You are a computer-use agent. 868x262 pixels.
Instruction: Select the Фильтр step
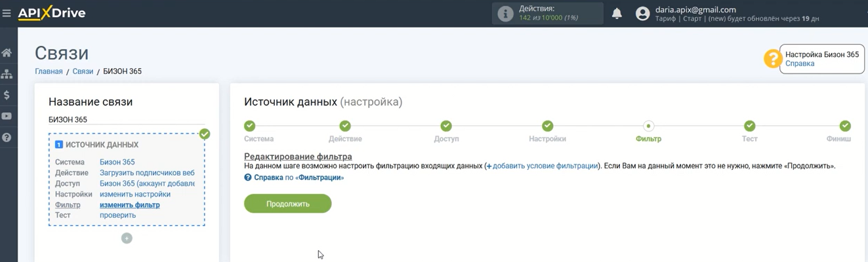coord(648,126)
